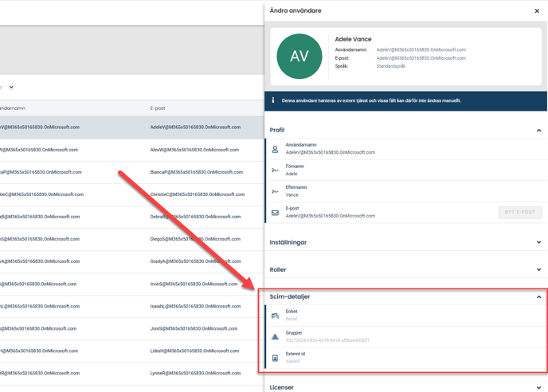Click the Externt id badge icon
Screen dimensions: 548x392
pos(275,358)
